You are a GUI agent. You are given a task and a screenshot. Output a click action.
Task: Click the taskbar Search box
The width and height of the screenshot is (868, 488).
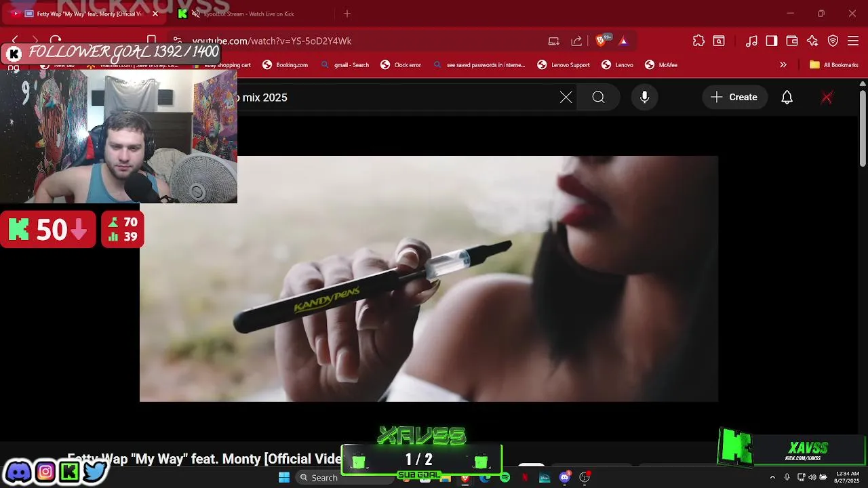(344, 478)
